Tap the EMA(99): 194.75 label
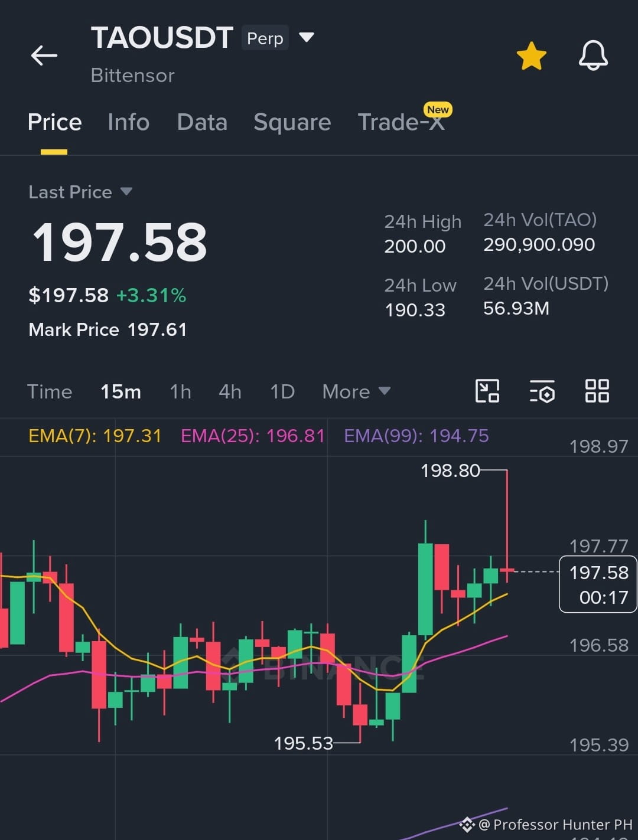638x840 pixels. click(x=416, y=436)
